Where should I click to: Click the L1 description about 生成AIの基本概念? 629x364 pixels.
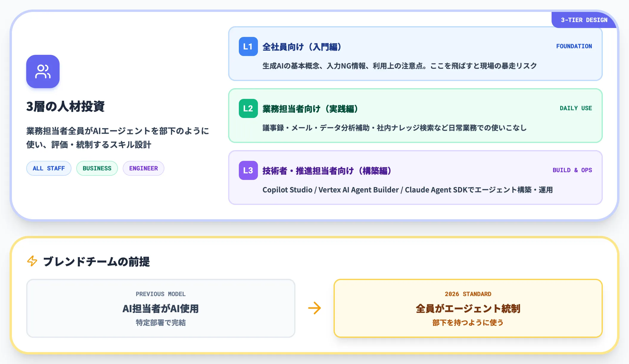400,66
